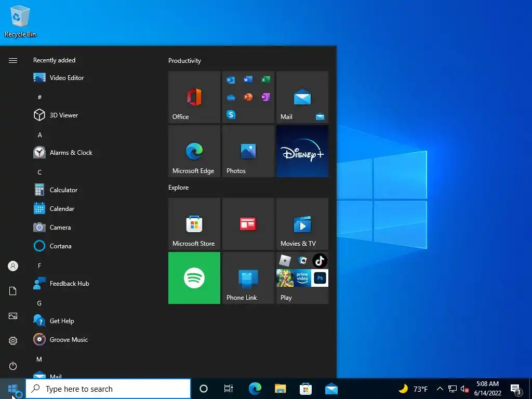
Task: Launch the green Spotify tile
Action: [x=194, y=278]
